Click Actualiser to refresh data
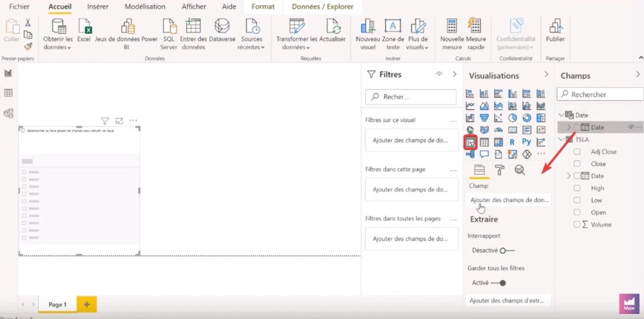Image resolution: width=644 pixels, height=319 pixels. 333,31
